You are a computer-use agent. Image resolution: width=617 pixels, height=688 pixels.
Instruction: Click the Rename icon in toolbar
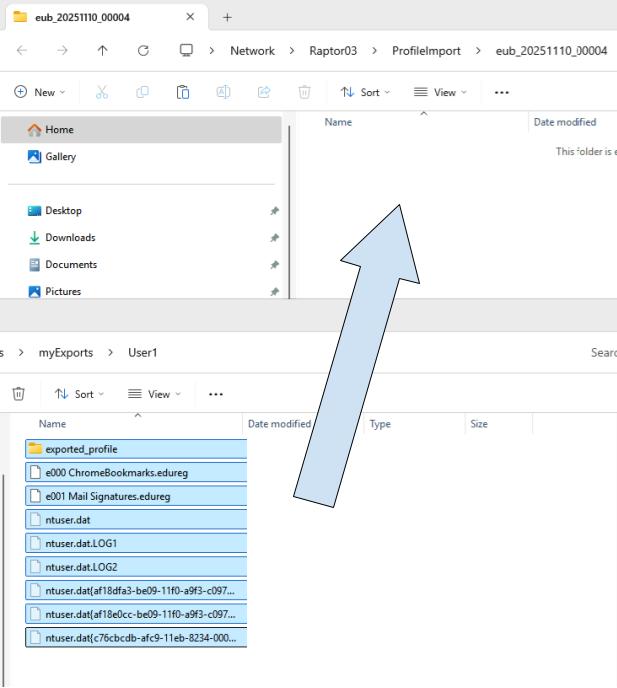[224, 92]
